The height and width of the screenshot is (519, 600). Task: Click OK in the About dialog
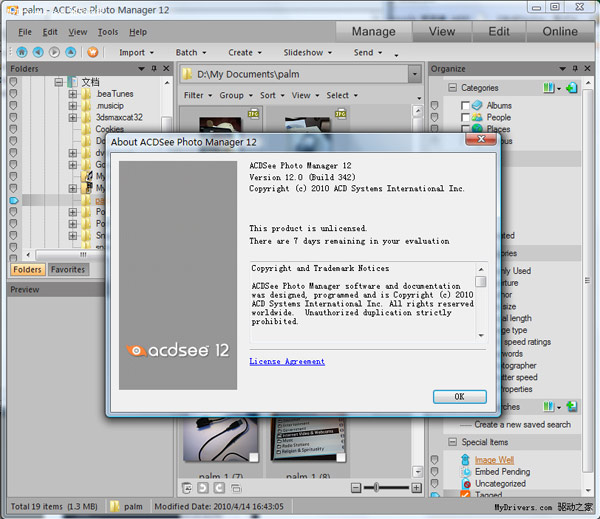coord(460,397)
